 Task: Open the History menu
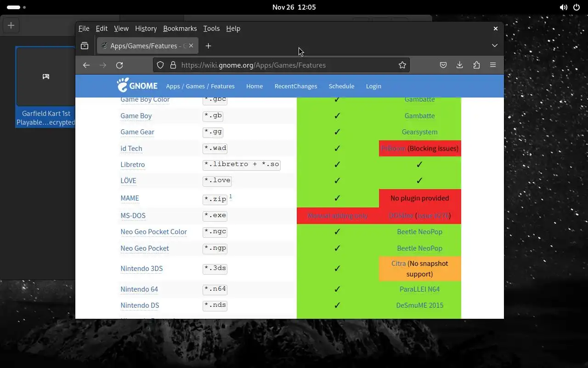point(146,29)
